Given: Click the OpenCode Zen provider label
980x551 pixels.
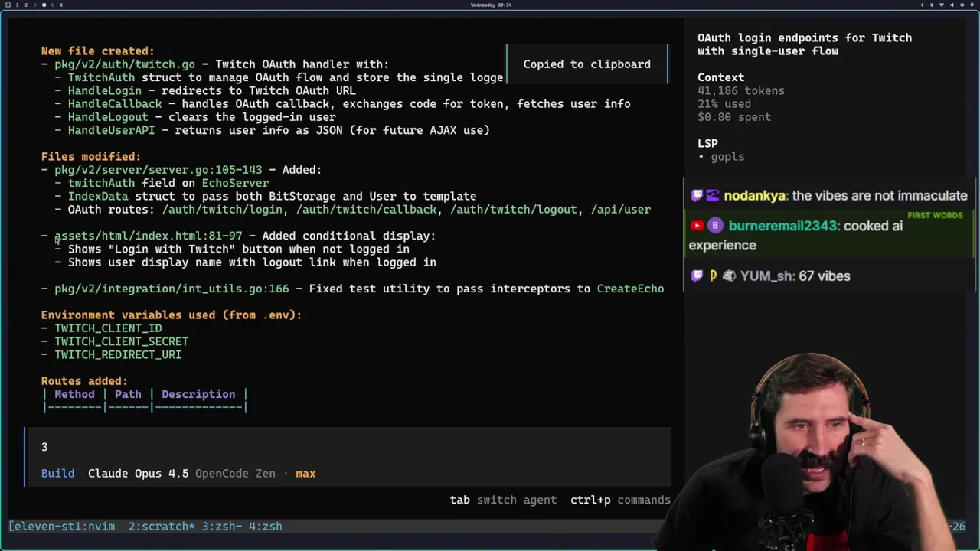Looking at the screenshot, I should (235, 474).
